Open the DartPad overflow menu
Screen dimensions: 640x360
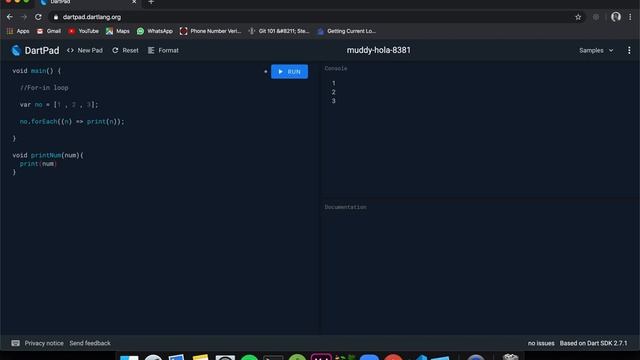tap(629, 50)
